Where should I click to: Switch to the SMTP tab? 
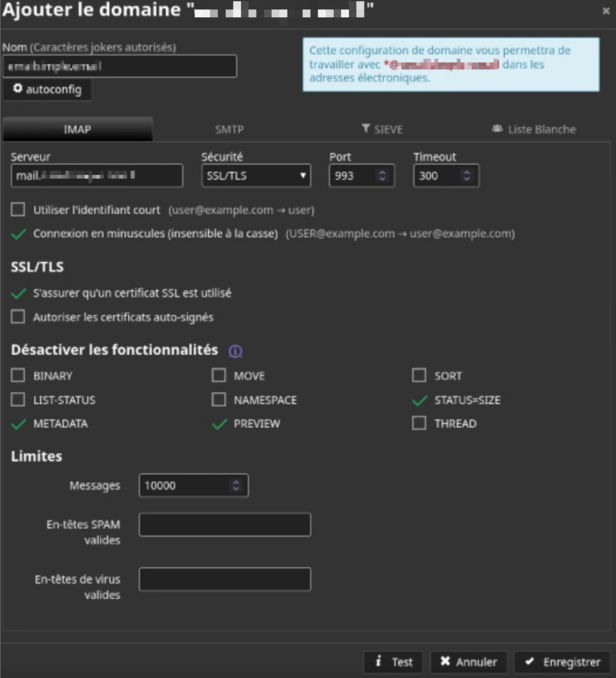(229, 129)
